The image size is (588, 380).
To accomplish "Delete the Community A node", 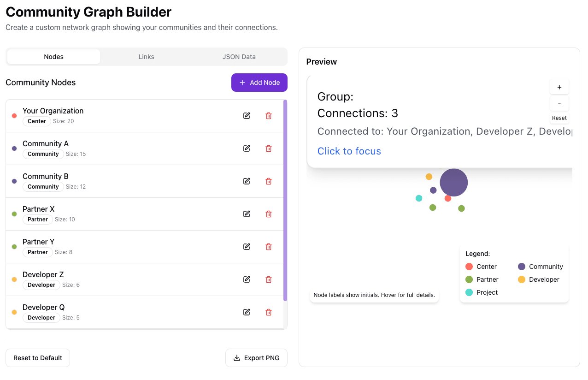I will click(x=269, y=148).
